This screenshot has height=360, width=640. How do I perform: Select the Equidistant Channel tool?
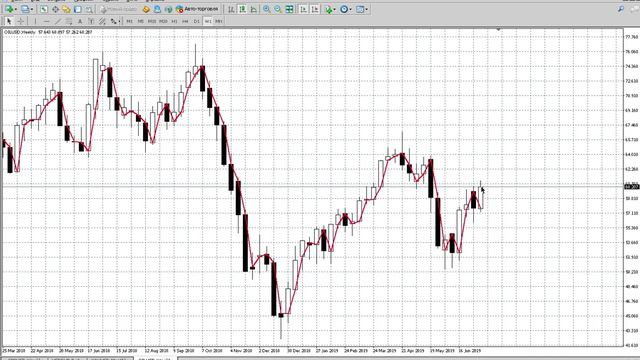pos(102,21)
